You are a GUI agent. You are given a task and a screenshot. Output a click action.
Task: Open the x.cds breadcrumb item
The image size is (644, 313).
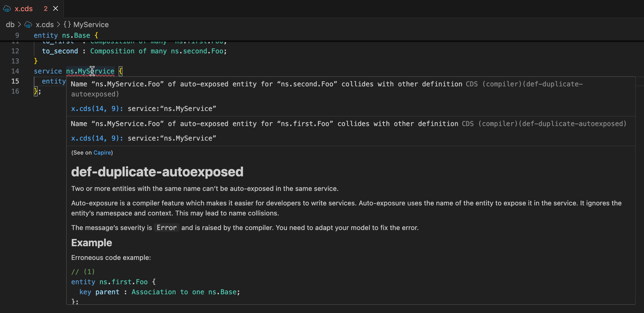(x=45, y=25)
